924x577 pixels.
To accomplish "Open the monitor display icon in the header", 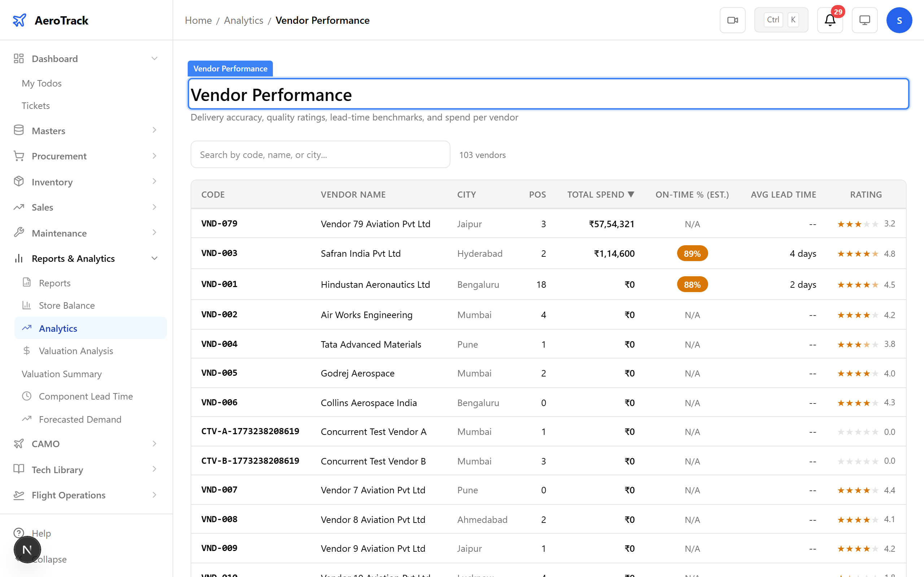I will (x=864, y=20).
